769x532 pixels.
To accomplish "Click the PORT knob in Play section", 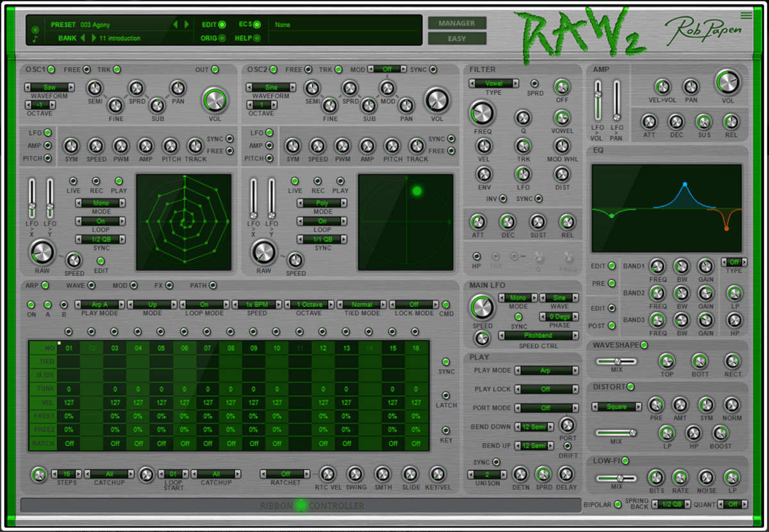I will pyautogui.click(x=567, y=424).
